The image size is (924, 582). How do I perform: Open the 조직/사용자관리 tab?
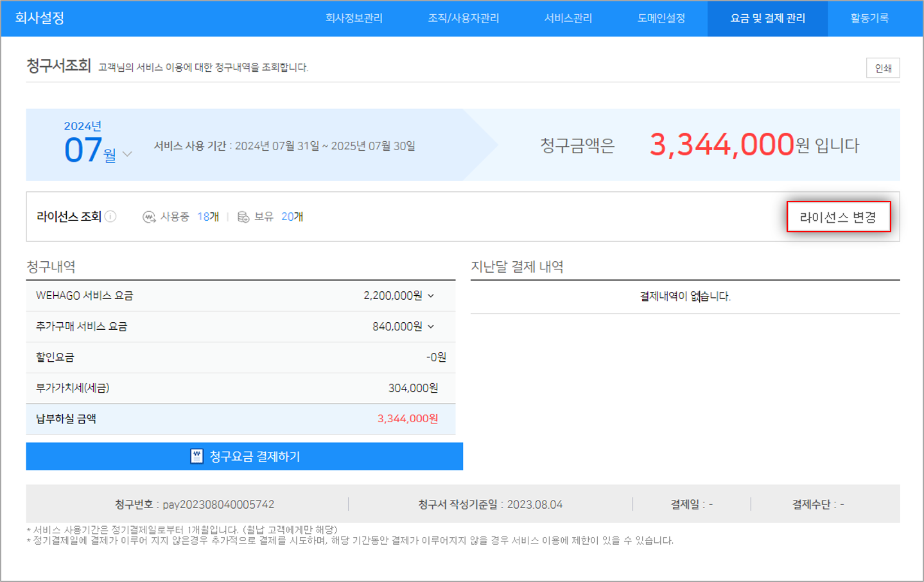(x=463, y=18)
